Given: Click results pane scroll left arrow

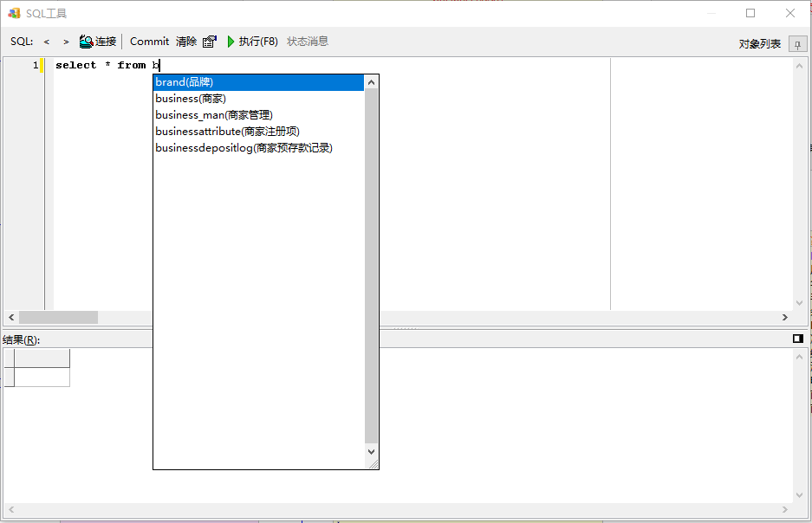Looking at the screenshot, I should (11, 509).
